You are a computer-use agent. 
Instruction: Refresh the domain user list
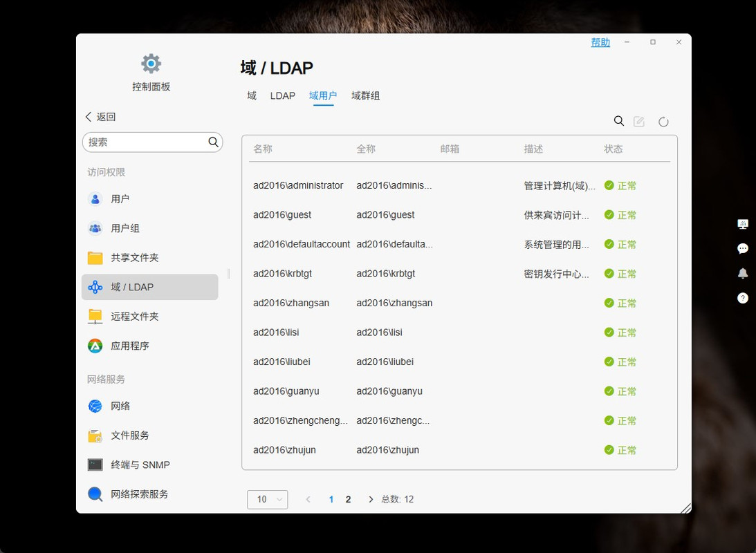[663, 122]
